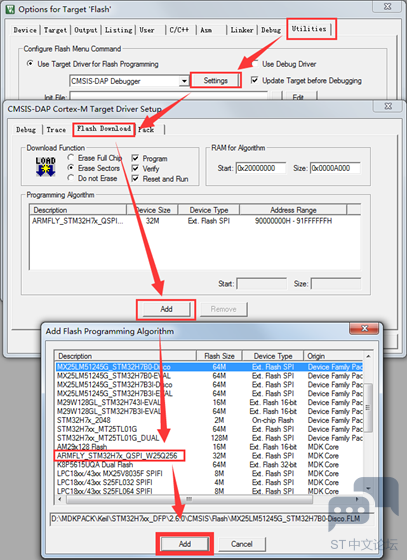The width and height of the screenshot is (407, 560).
Task: Select MX25LM51245G_STM32H7B0-EVAL row
Action: coord(209,376)
